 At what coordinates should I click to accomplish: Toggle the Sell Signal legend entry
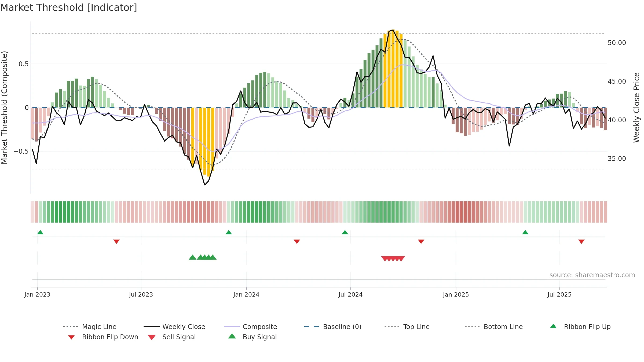pos(172,337)
